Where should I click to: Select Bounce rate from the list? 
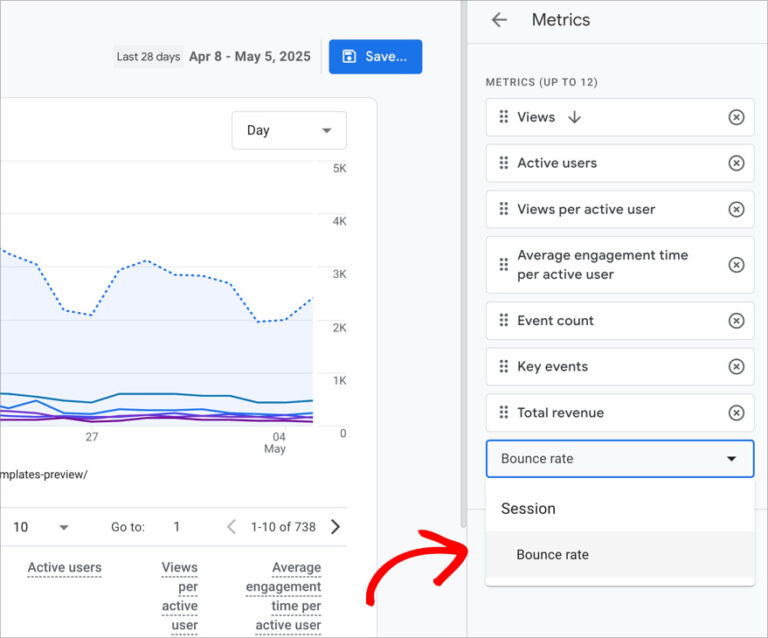[552, 555]
